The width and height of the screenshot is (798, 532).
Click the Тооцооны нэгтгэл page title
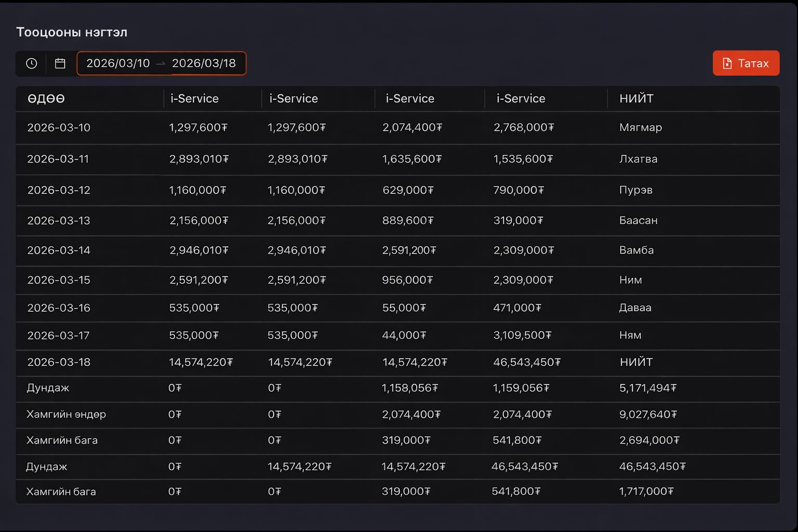coord(72,32)
